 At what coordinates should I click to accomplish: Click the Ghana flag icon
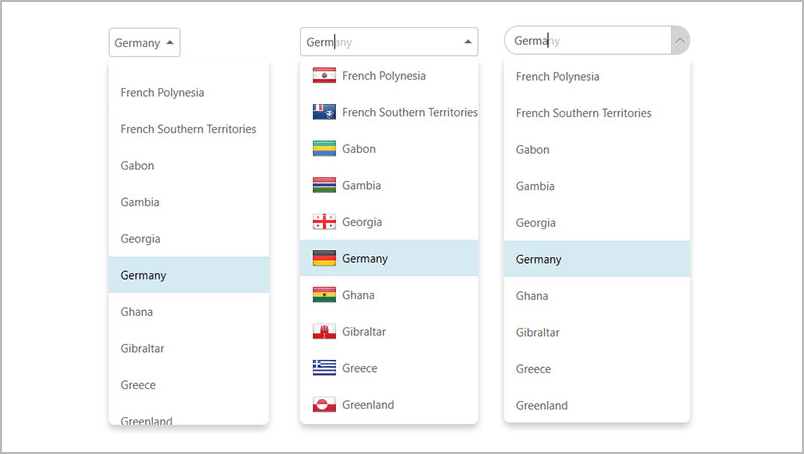coord(324,295)
